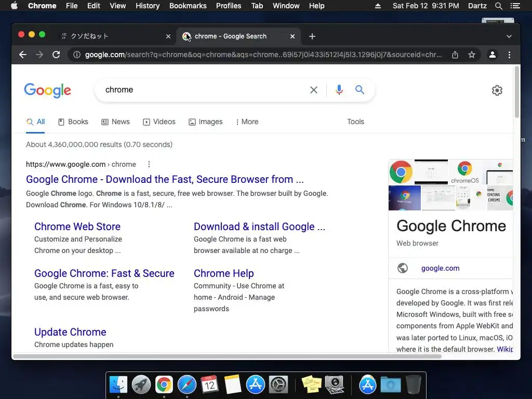This screenshot has width=532, height=399.
Task: Click the horizontal page scrollbar
Action: 227,356
